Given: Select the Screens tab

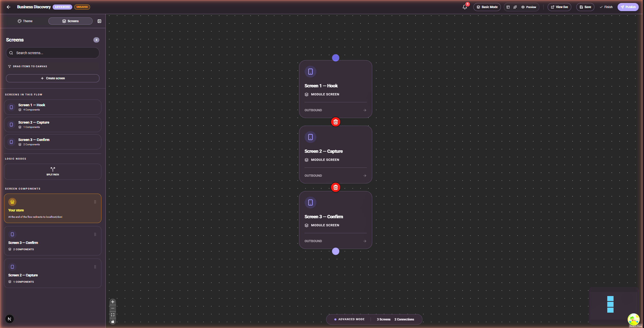Looking at the screenshot, I should point(70,21).
